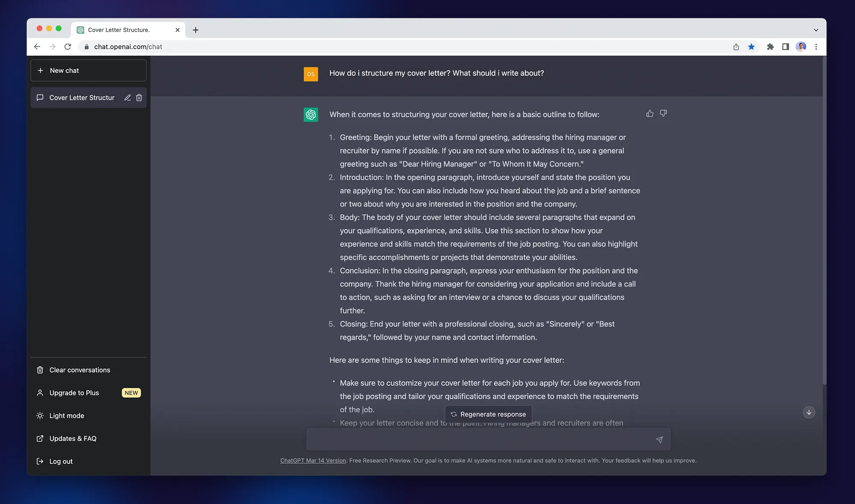Click the NEW badge next to Upgrade to Plus

131,393
